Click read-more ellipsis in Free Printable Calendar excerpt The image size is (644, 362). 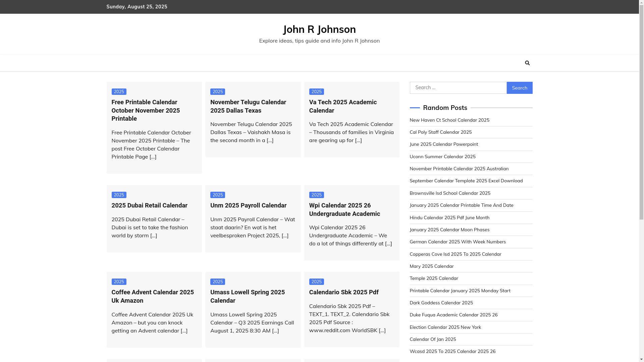[153, 157]
